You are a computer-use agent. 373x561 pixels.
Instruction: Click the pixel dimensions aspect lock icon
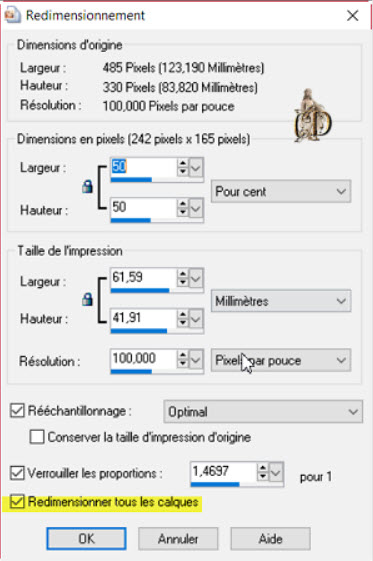pos(87,187)
